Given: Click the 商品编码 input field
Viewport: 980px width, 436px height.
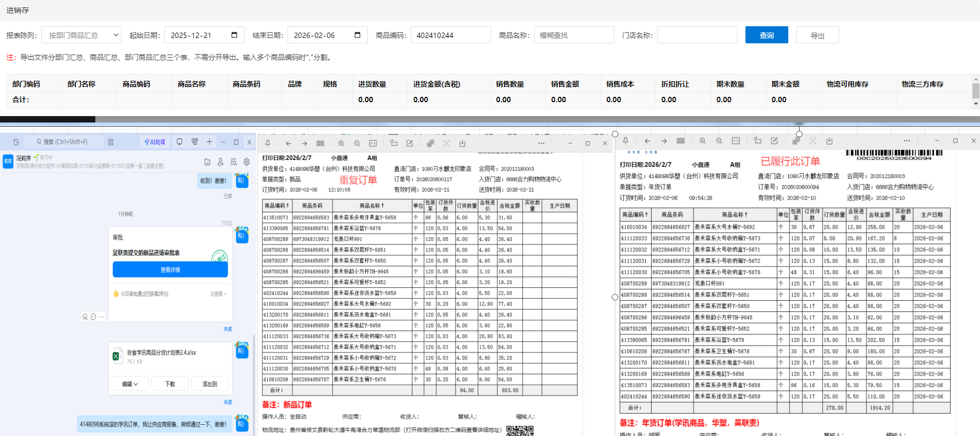Looking at the screenshot, I should pos(450,35).
